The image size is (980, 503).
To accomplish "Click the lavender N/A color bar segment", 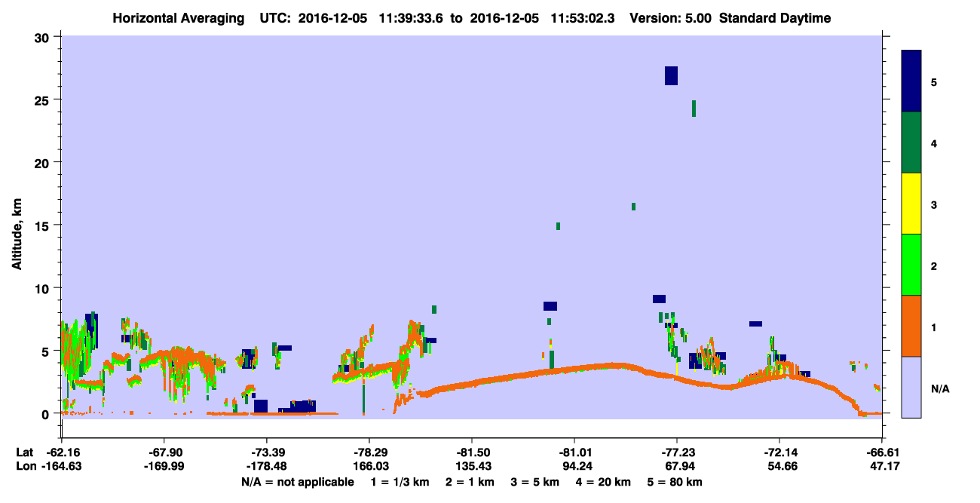I will (x=911, y=387).
